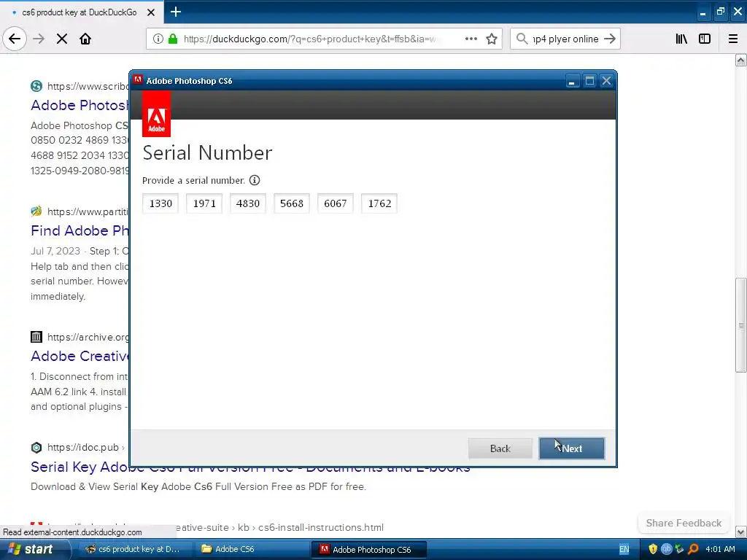
Task: Click the 'Serial Number' heading text
Action: [x=207, y=152]
